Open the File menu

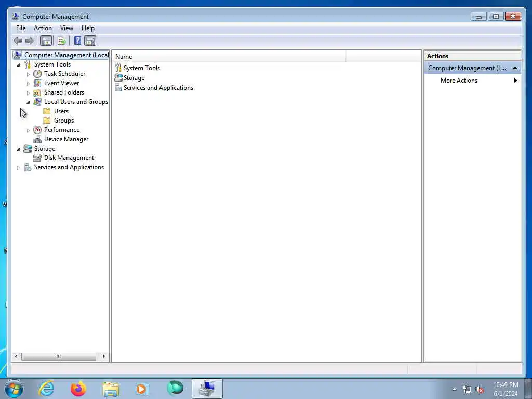click(x=21, y=28)
